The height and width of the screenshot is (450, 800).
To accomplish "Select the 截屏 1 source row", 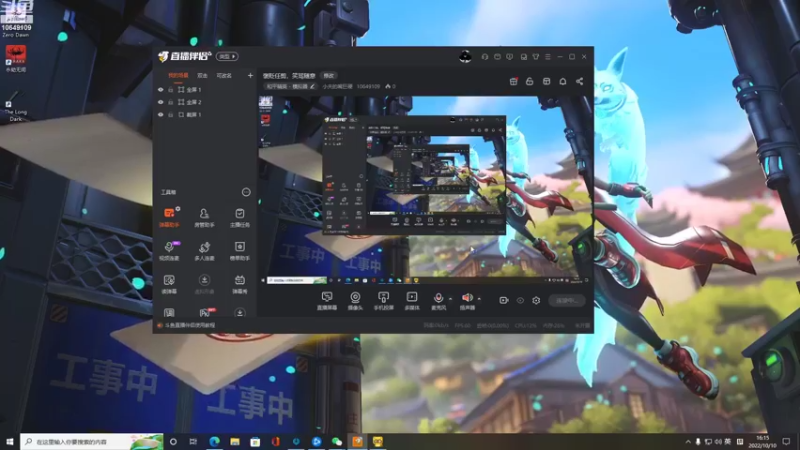I will (x=205, y=115).
